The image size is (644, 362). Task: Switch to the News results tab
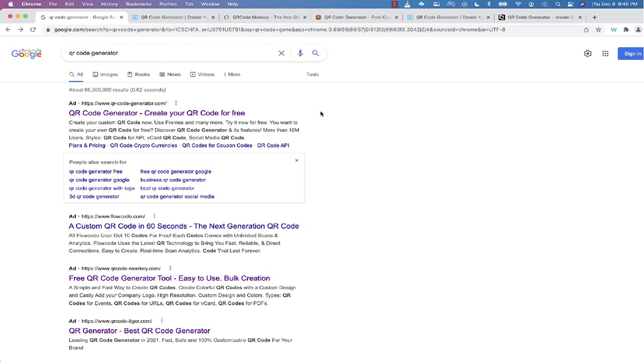pos(170,74)
